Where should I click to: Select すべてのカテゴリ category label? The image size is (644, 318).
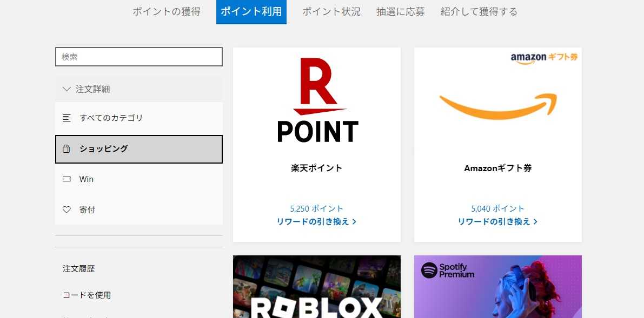tap(111, 118)
